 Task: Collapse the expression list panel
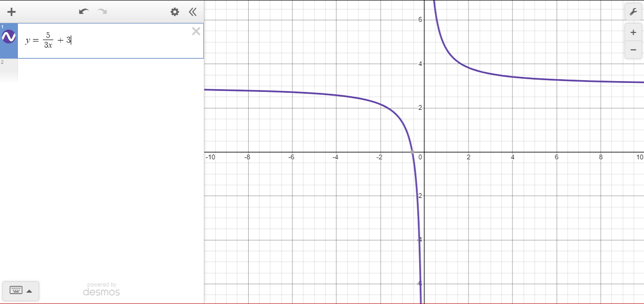[x=192, y=12]
